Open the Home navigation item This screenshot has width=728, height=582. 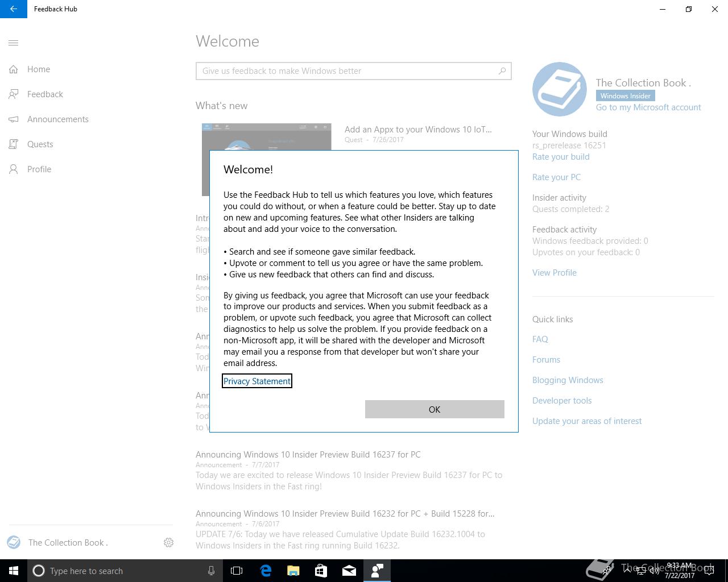(x=39, y=69)
